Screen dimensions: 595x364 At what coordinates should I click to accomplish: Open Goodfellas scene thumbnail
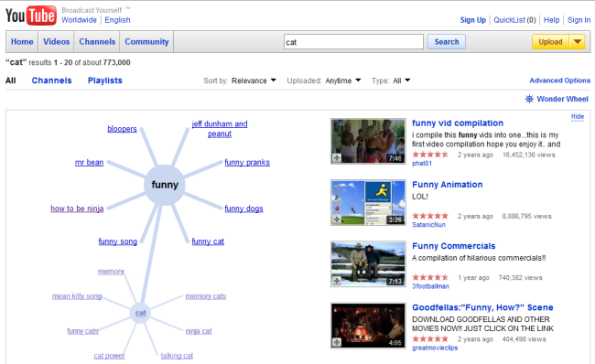368,326
